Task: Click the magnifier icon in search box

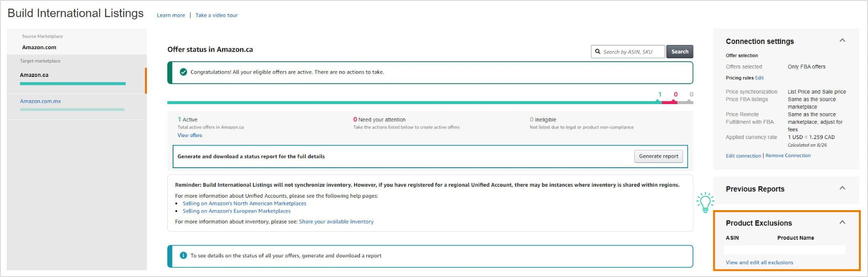Action: [597, 52]
